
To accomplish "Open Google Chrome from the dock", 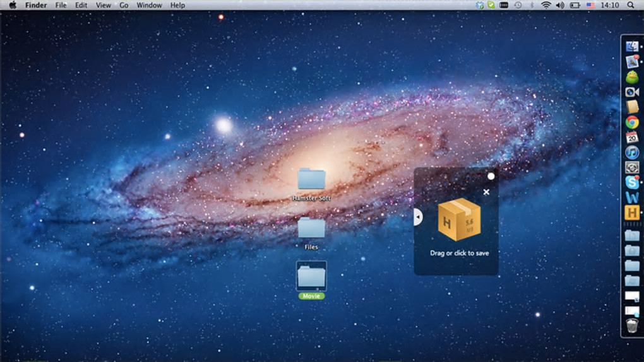I will [x=632, y=122].
